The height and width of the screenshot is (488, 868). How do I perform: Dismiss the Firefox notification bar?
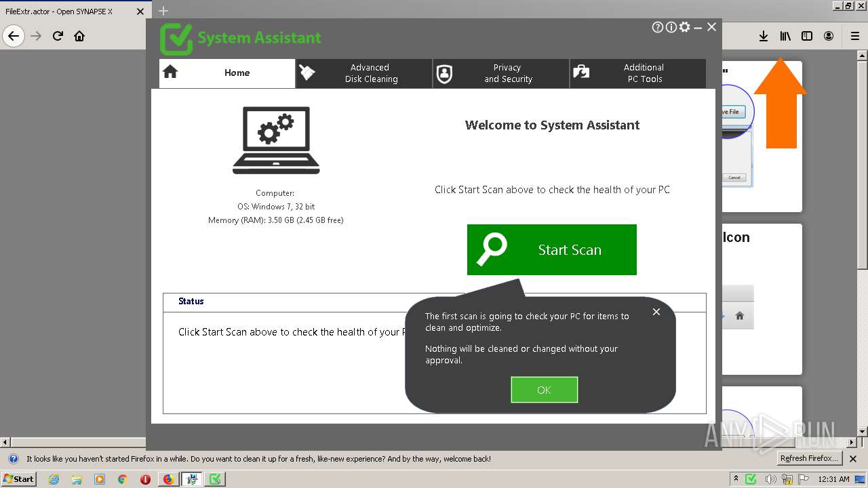click(853, 459)
